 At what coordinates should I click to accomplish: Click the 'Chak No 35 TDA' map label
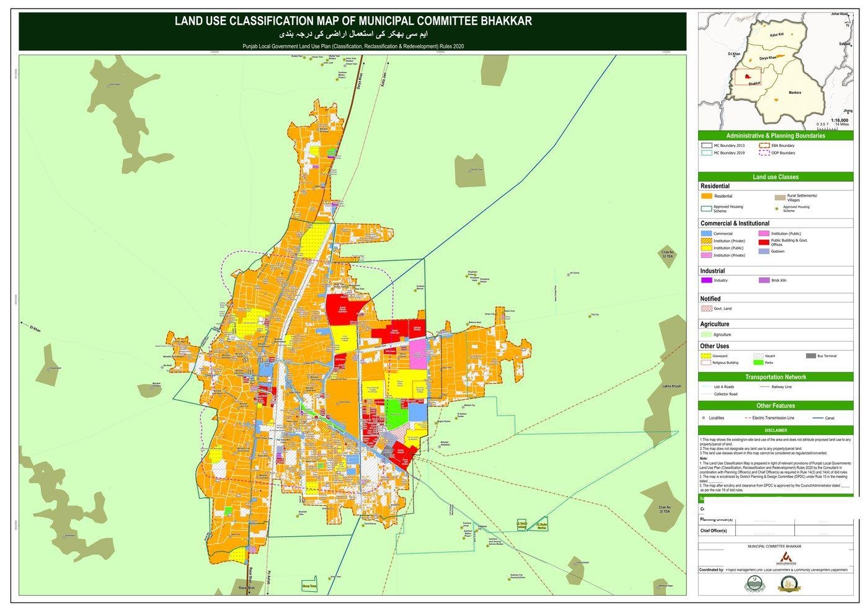[665, 510]
